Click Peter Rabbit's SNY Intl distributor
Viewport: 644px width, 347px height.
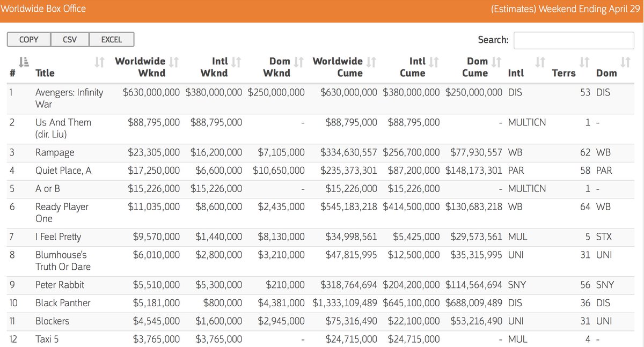pyautogui.click(x=517, y=285)
